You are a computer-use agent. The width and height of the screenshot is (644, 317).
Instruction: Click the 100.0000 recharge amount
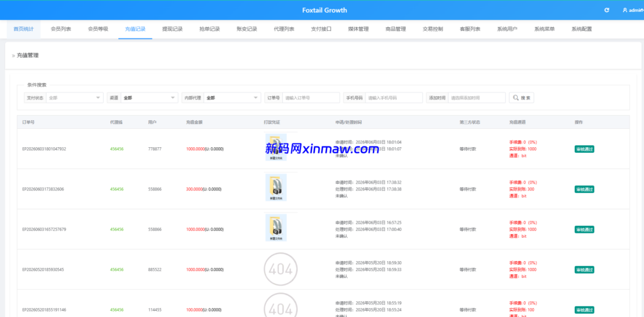click(195, 310)
